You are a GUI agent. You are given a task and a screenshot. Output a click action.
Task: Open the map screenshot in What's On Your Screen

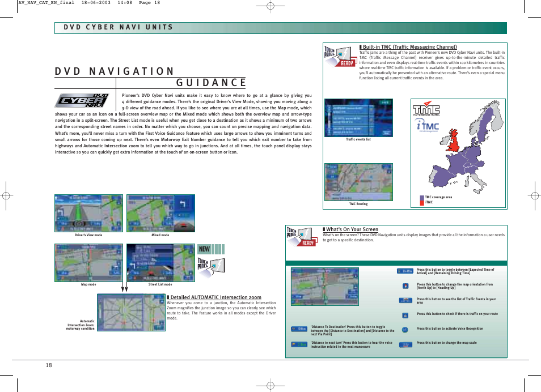tap(325, 287)
